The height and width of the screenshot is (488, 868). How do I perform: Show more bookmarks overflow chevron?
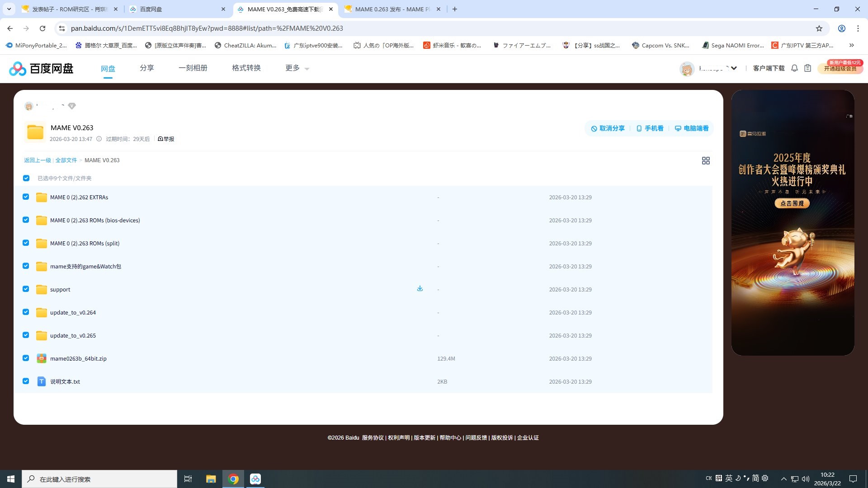pos(851,45)
